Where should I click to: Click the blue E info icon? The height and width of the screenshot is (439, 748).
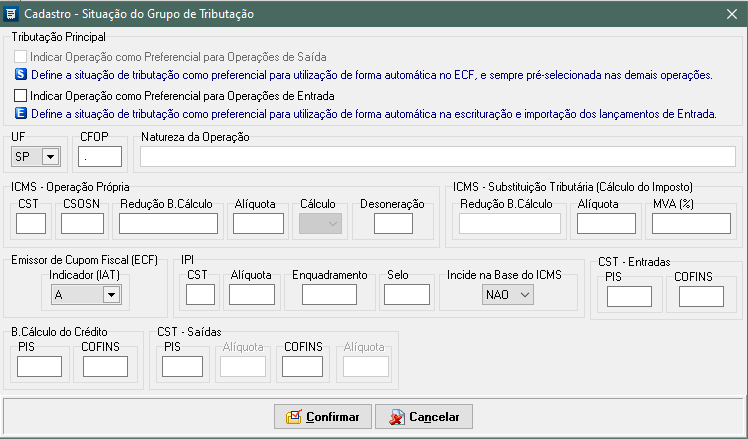[21, 114]
